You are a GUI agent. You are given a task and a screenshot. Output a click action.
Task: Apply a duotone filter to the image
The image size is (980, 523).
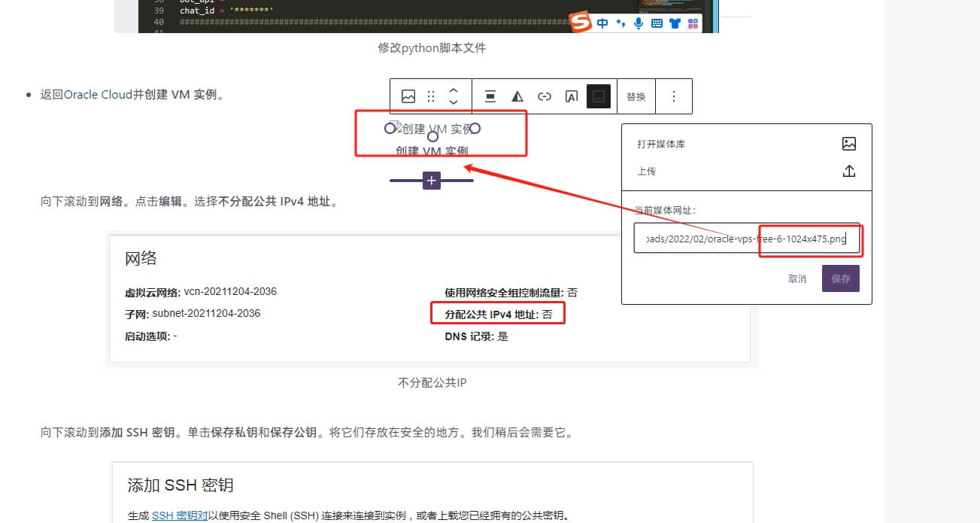click(517, 96)
